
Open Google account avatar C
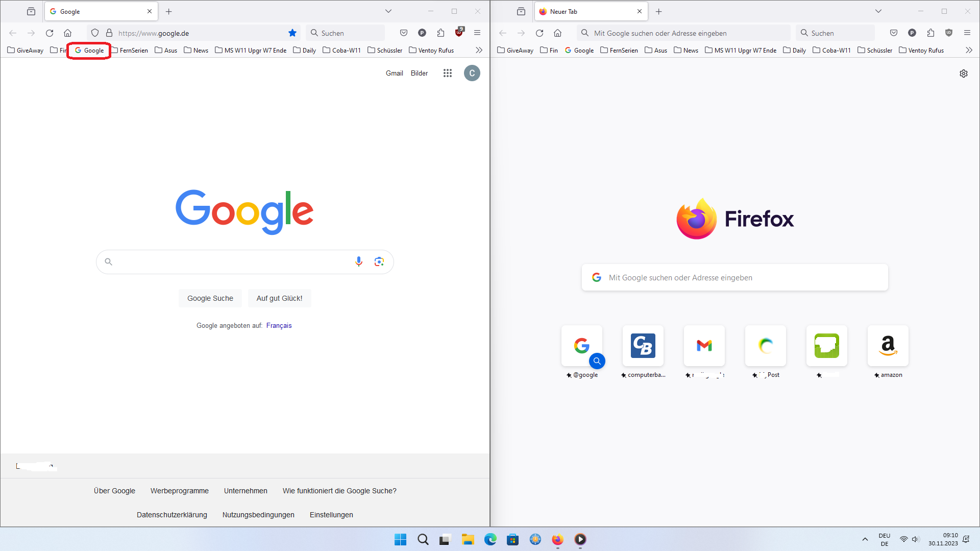pos(472,73)
